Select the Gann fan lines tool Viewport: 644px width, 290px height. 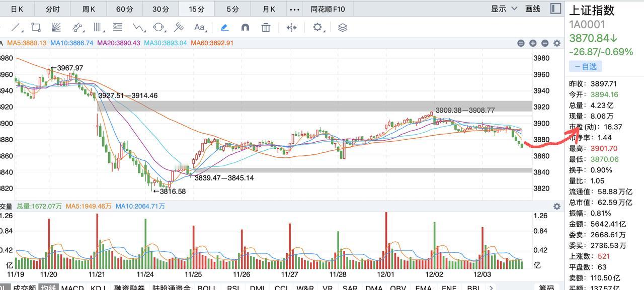click(x=56, y=28)
